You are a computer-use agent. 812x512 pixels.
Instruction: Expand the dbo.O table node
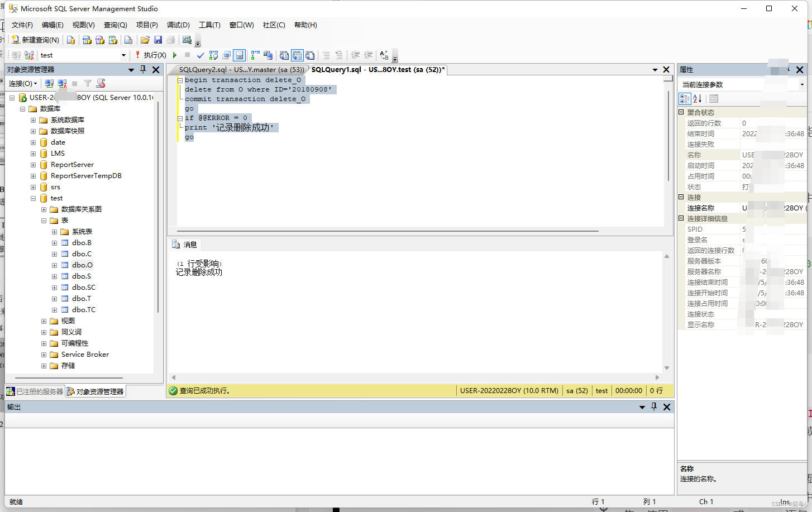coord(54,265)
